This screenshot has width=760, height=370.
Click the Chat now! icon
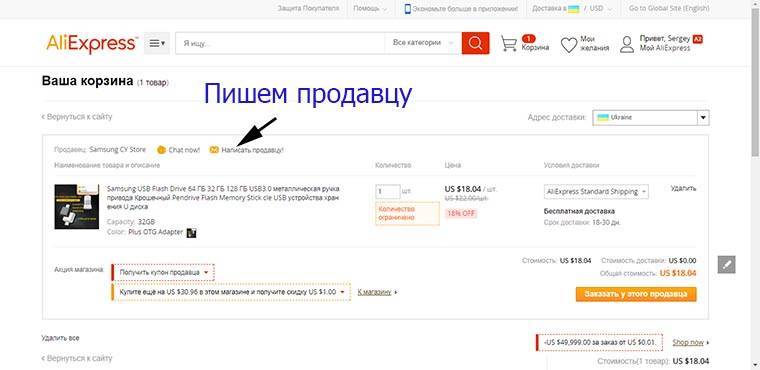click(161, 150)
